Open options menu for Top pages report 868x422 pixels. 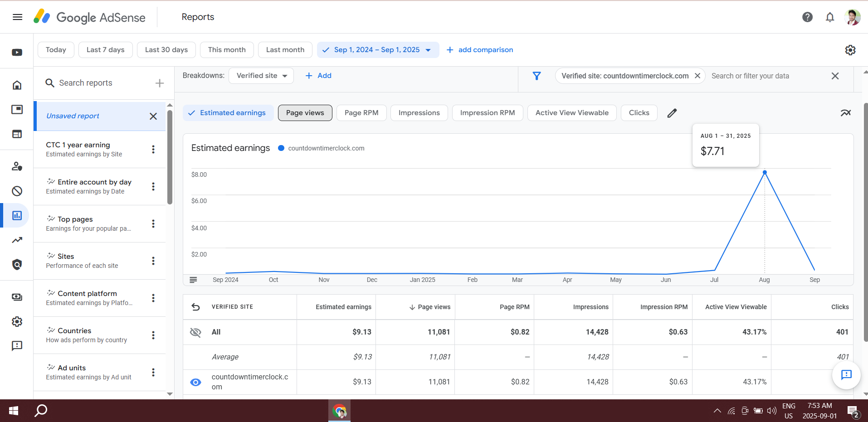tap(153, 223)
